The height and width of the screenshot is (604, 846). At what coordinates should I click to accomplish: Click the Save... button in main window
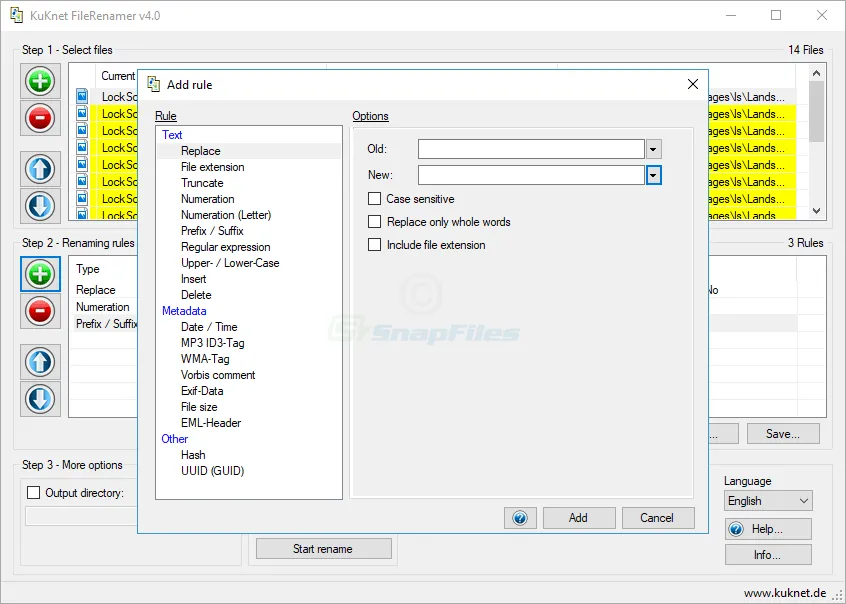click(x=783, y=433)
